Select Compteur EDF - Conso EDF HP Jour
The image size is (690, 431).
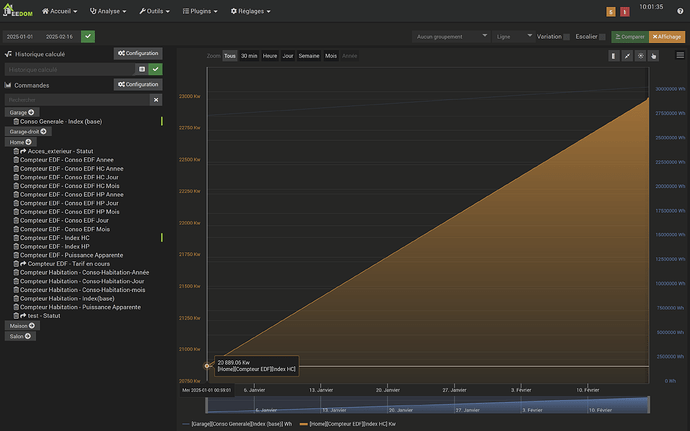69,203
